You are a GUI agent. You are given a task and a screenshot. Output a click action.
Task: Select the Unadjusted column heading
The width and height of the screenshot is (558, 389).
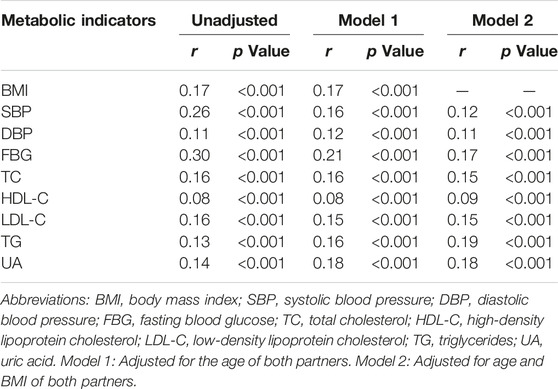click(235, 20)
